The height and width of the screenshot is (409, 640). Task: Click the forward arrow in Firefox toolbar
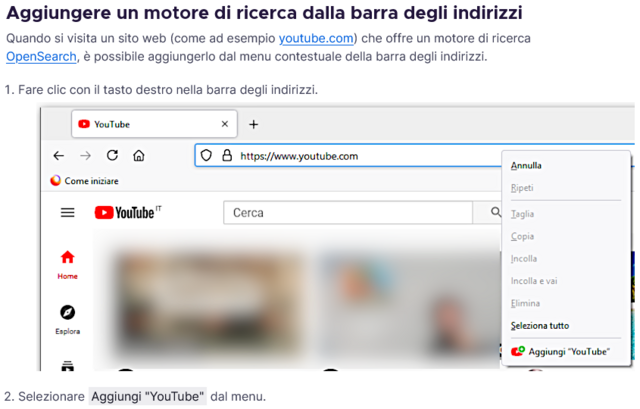pyautogui.click(x=85, y=156)
